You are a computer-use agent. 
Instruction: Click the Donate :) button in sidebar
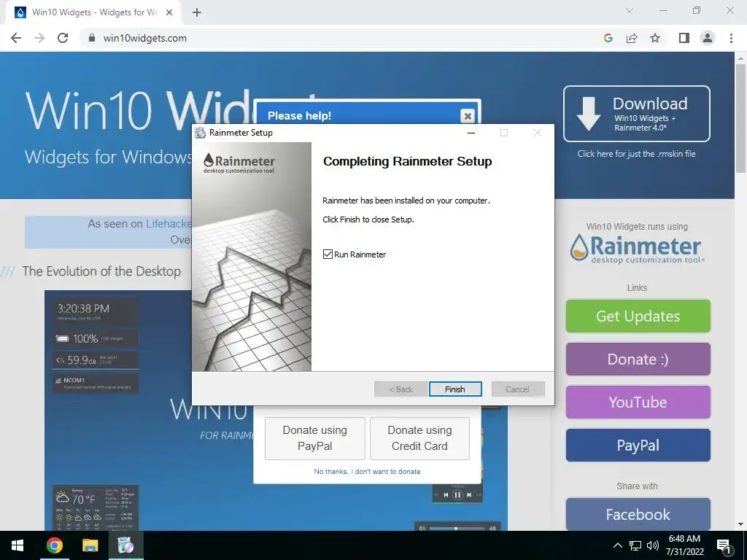tap(638, 359)
